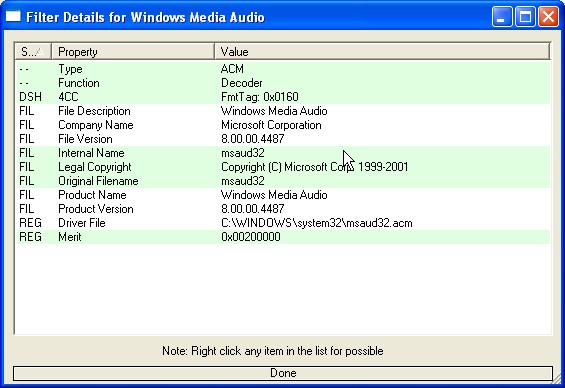The image size is (565, 388).
Task: Click the window icon in title bar
Action: pos(13,16)
